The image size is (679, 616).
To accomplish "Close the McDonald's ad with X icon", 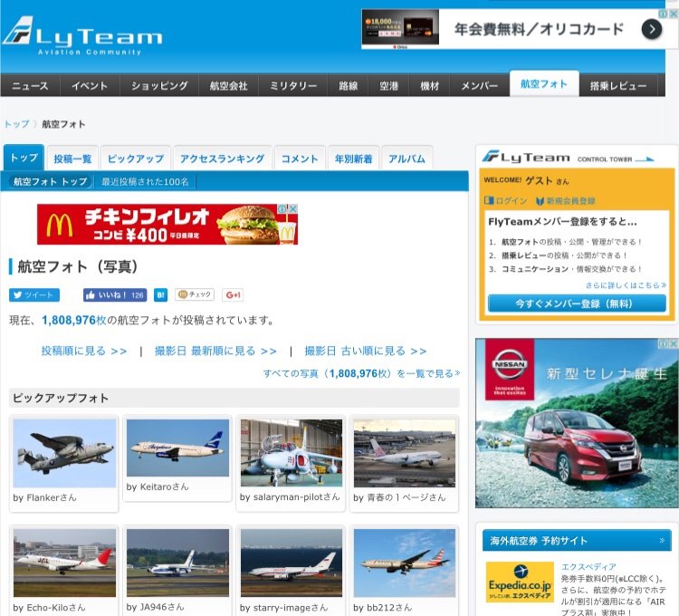I will pyautogui.click(x=293, y=208).
